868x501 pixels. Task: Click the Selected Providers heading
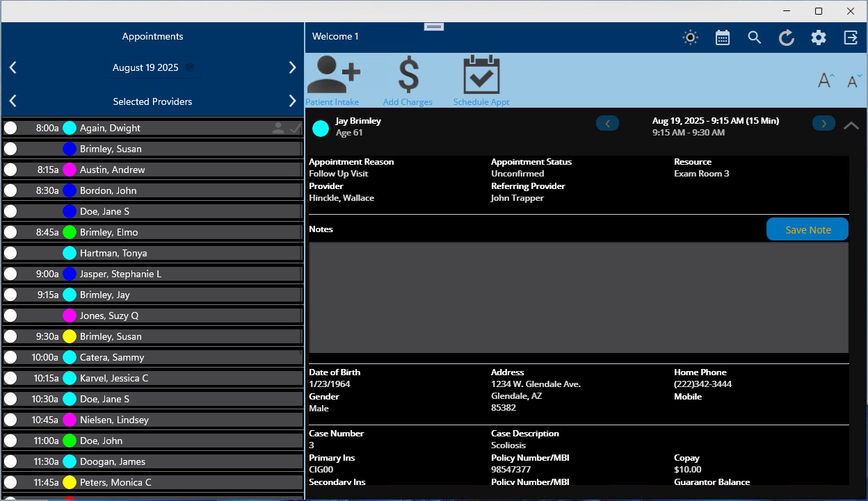[x=152, y=101]
